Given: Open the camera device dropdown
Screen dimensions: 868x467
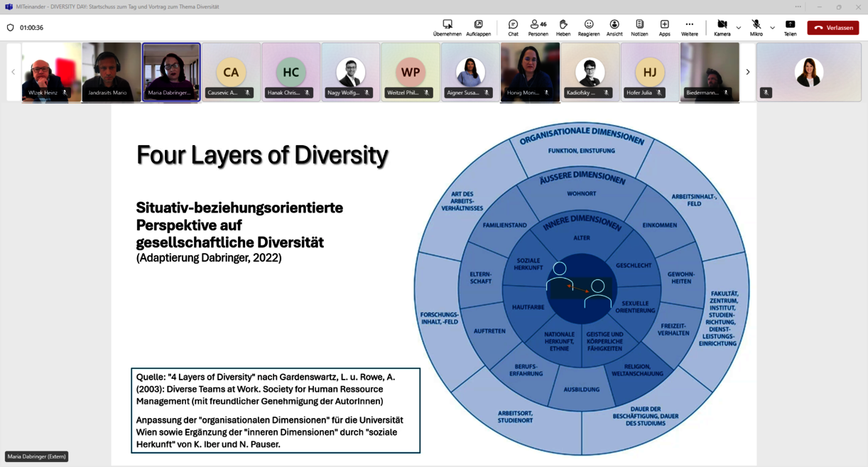Looking at the screenshot, I should tap(739, 28).
